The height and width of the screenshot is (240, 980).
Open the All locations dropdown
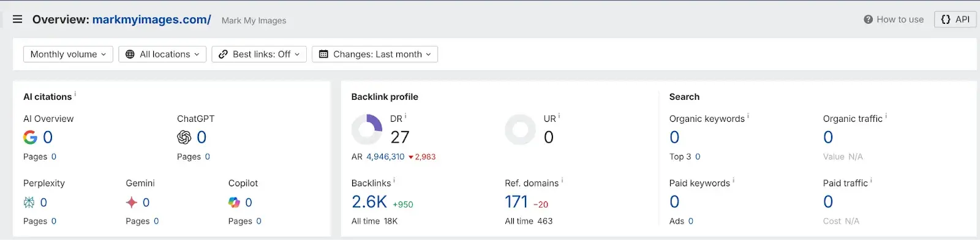162,54
